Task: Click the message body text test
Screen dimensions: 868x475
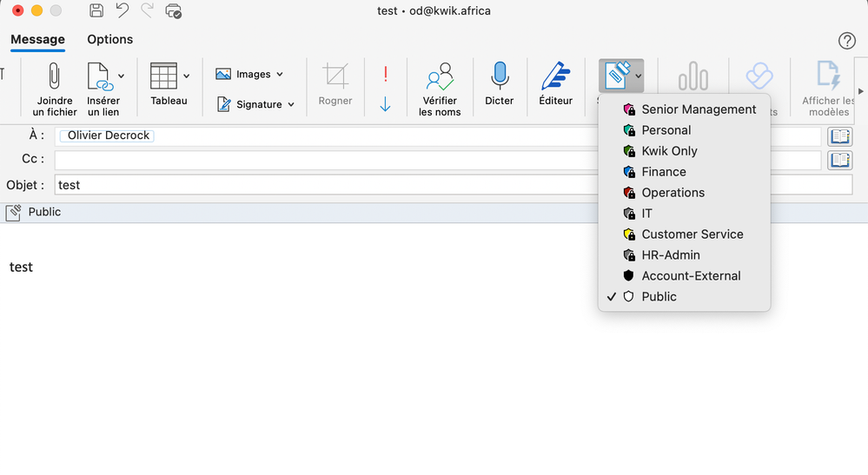Action: [x=21, y=267]
